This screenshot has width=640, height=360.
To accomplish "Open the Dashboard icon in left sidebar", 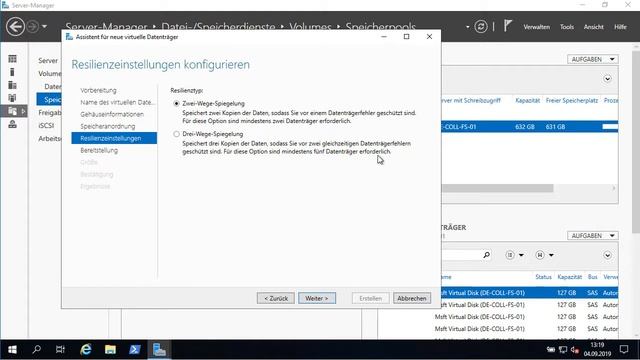I will click(13, 59).
